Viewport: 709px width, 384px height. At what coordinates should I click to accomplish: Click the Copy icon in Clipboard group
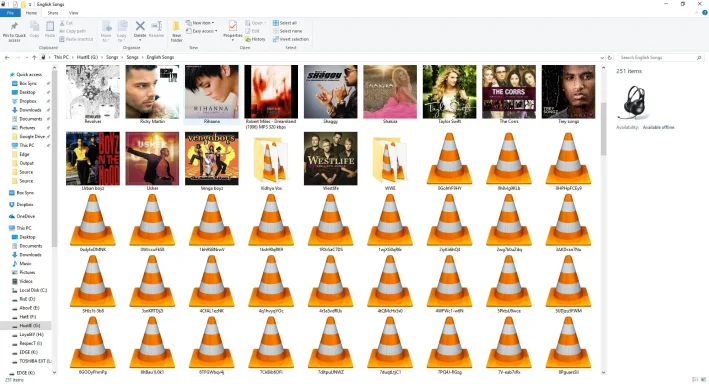(x=34, y=27)
